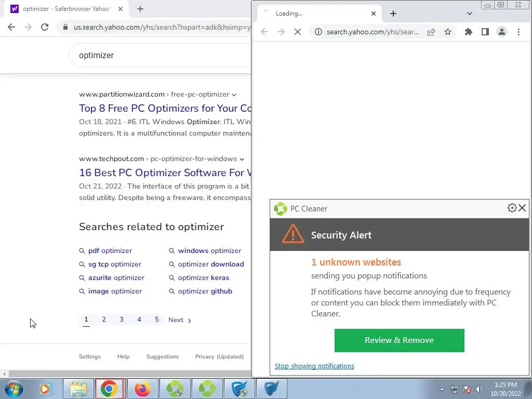The height and width of the screenshot is (399, 532).
Task: Close the PC Cleaner Security Alert popup
Action: (522, 208)
